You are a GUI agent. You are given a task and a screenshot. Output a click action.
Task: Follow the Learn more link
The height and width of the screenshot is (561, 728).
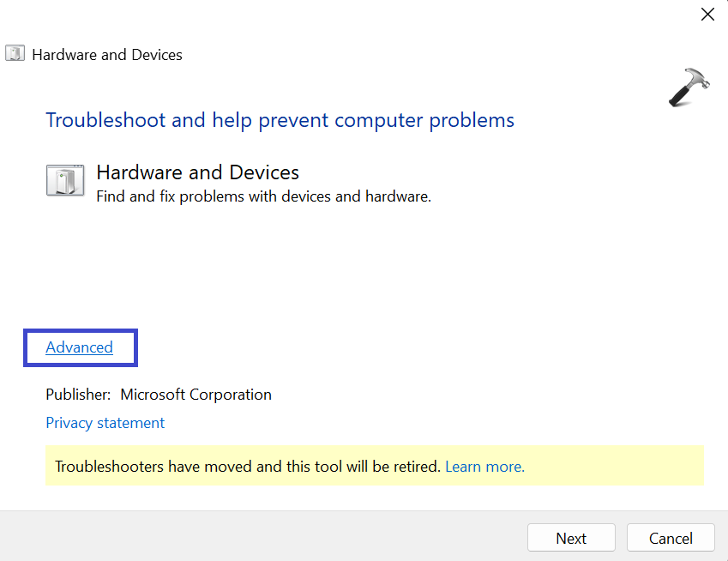coord(484,467)
